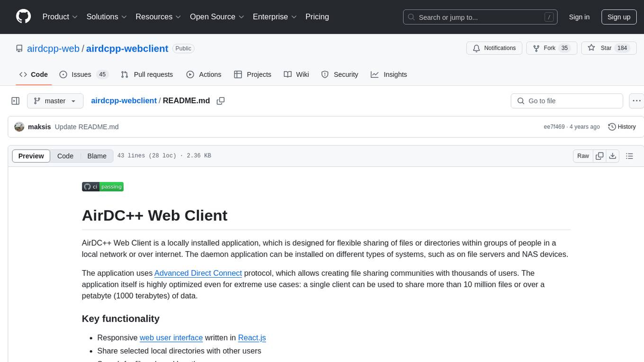Click the Key functionality heading
Screen dimensions: 644x362
(121, 318)
